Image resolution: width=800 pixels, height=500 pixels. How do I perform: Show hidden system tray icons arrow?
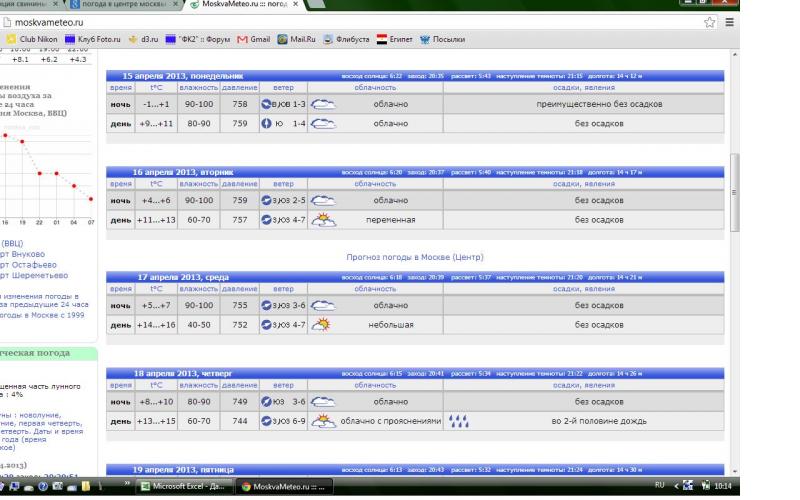[x=677, y=486]
